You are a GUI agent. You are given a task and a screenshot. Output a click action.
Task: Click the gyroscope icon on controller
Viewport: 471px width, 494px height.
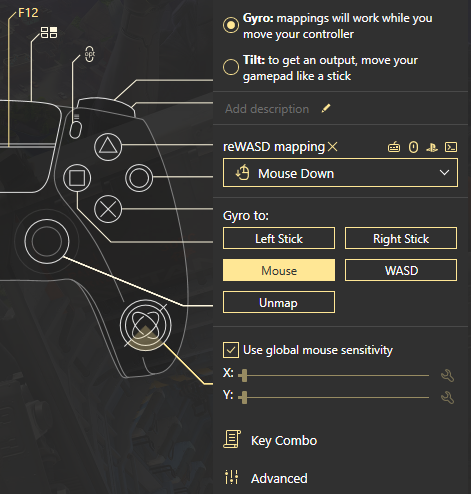click(146, 325)
